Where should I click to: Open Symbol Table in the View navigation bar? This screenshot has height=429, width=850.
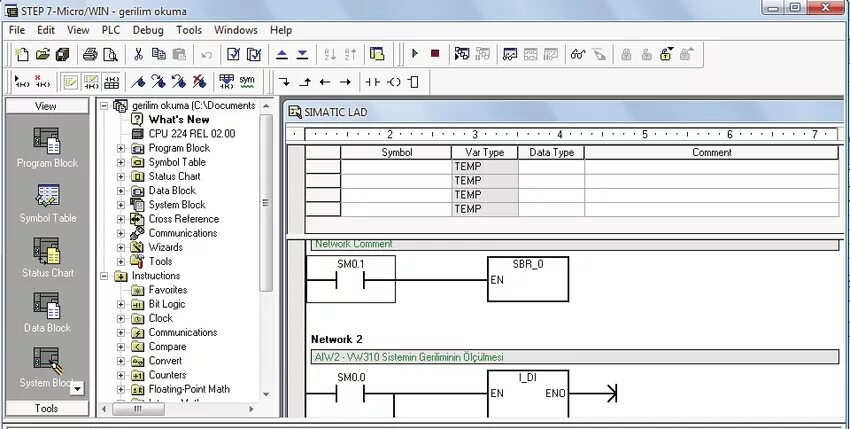point(48,203)
